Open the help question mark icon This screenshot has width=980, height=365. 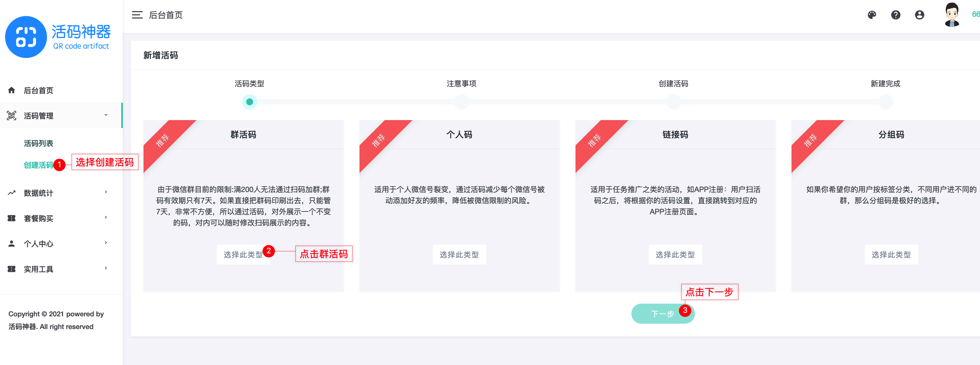pos(896,15)
